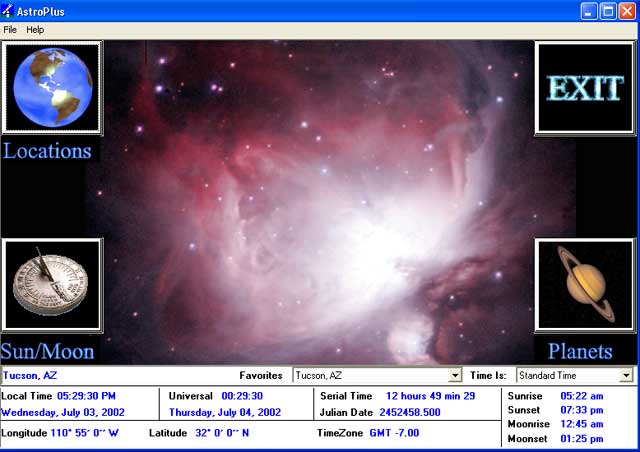Click the Sunrise time 05:22 am
The width and height of the screenshot is (640, 452).
pos(581,396)
